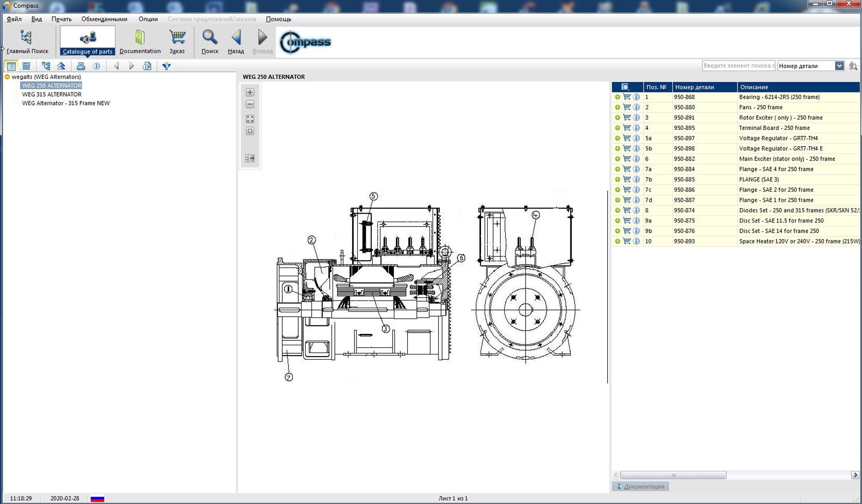
Task: Open the Опции menu
Action: [148, 19]
